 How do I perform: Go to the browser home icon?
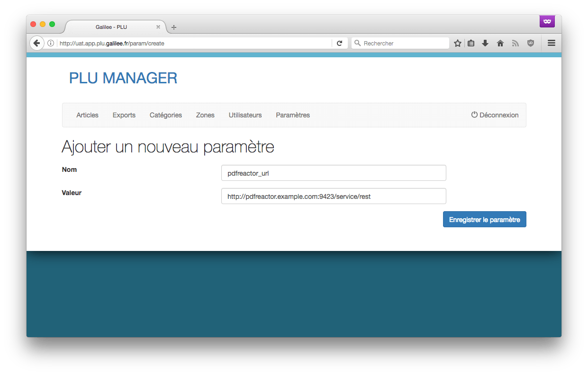[x=500, y=43]
